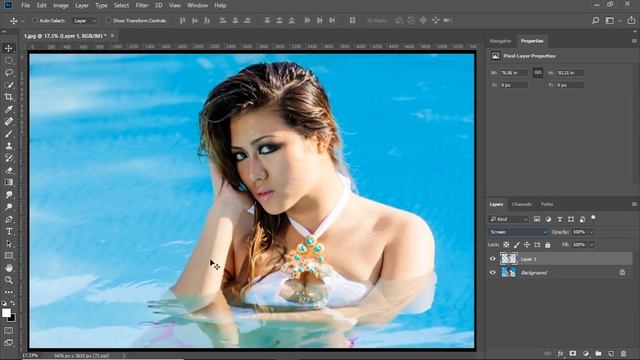Switch to the Navigator tab

point(500,41)
